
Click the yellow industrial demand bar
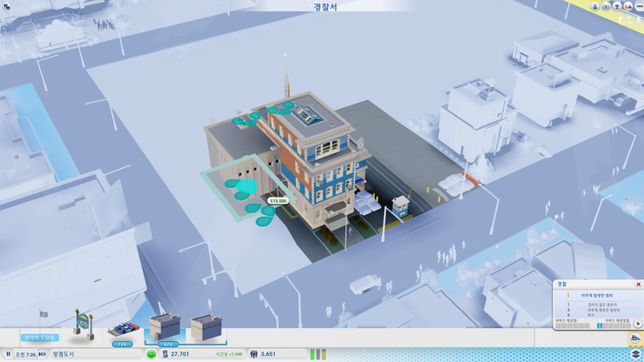(x=324, y=354)
